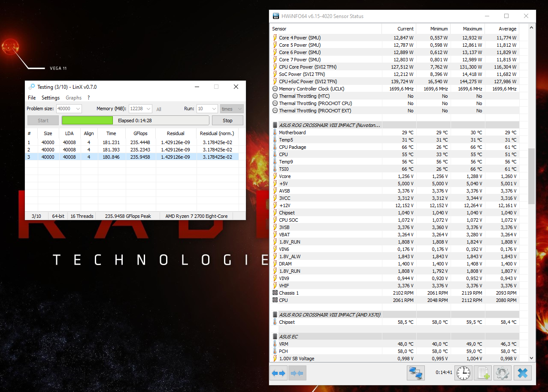Click the scrollbar up arrow in HWiNFO
Viewport: 548px width, 392px height.
pos(532,27)
